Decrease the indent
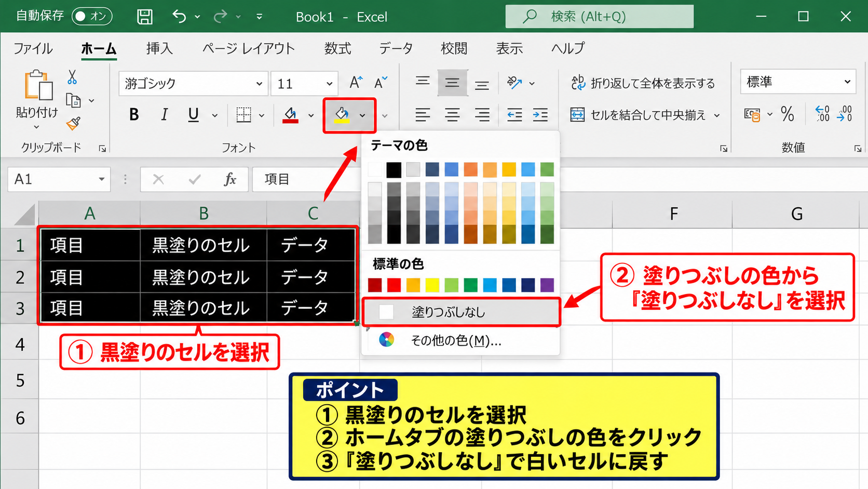Image resolution: width=868 pixels, height=489 pixels. click(x=514, y=115)
